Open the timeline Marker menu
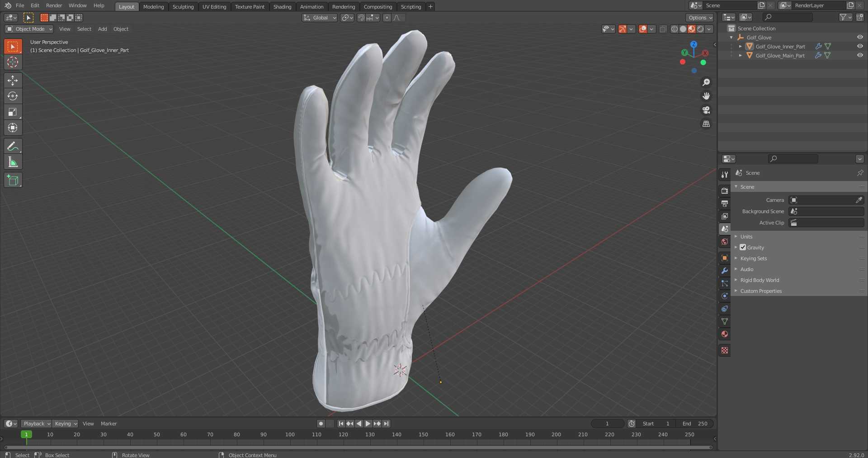This screenshot has height=458, width=868. coord(108,424)
